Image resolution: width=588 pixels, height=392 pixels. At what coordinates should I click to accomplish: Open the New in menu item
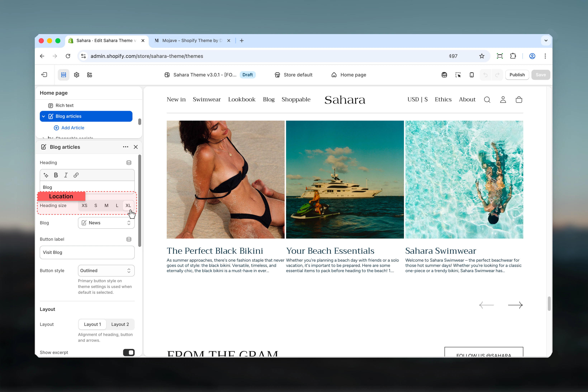(176, 100)
